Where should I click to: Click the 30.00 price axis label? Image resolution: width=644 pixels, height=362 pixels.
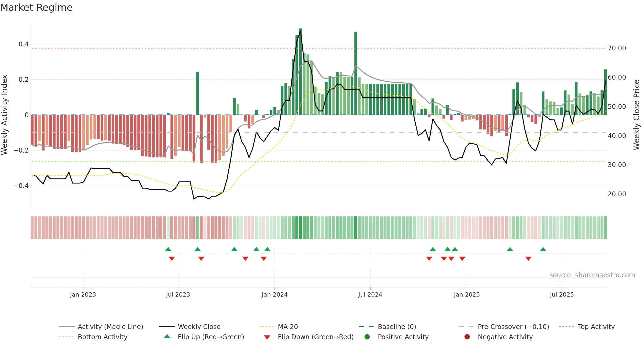[x=617, y=165]
